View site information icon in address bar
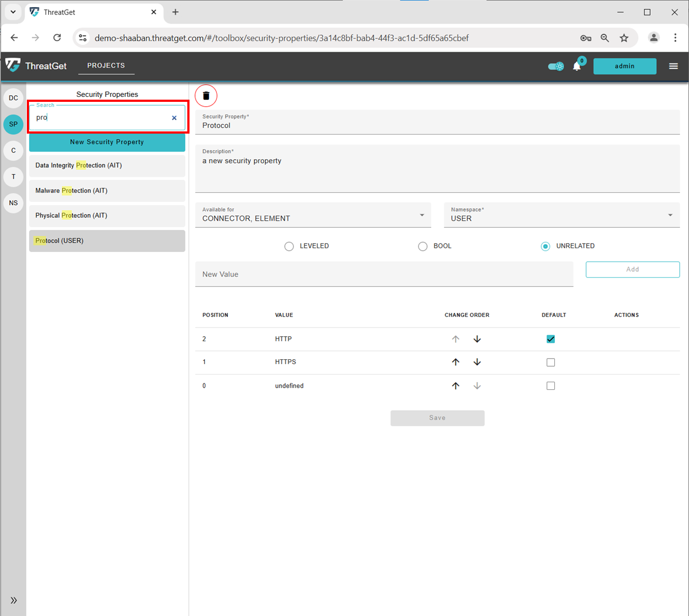The image size is (689, 616). (x=83, y=38)
